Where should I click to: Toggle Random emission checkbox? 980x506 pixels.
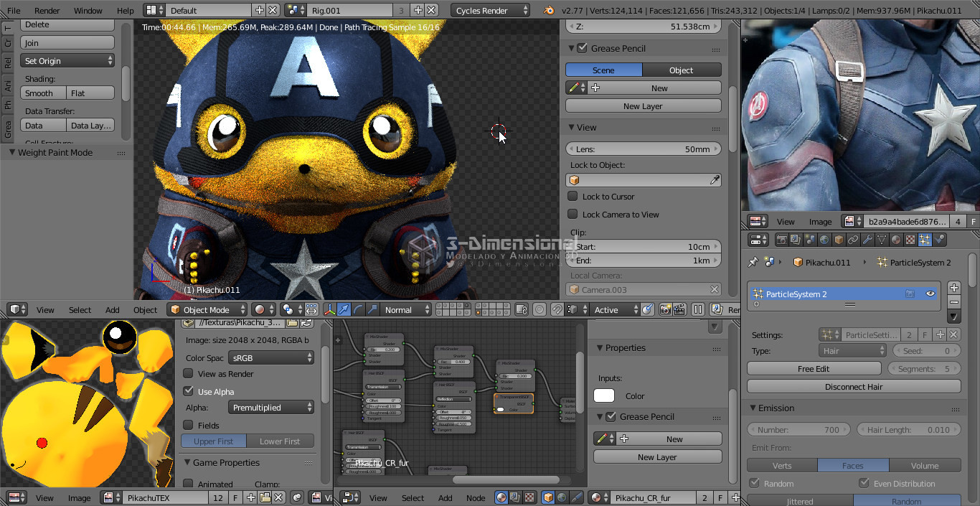pyautogui.click(x=754, y=483)
